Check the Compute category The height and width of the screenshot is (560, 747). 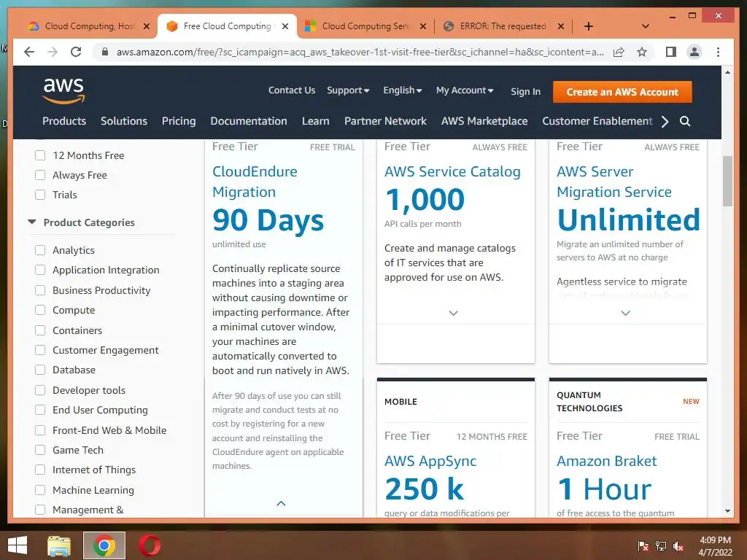[x=41, y=310]
